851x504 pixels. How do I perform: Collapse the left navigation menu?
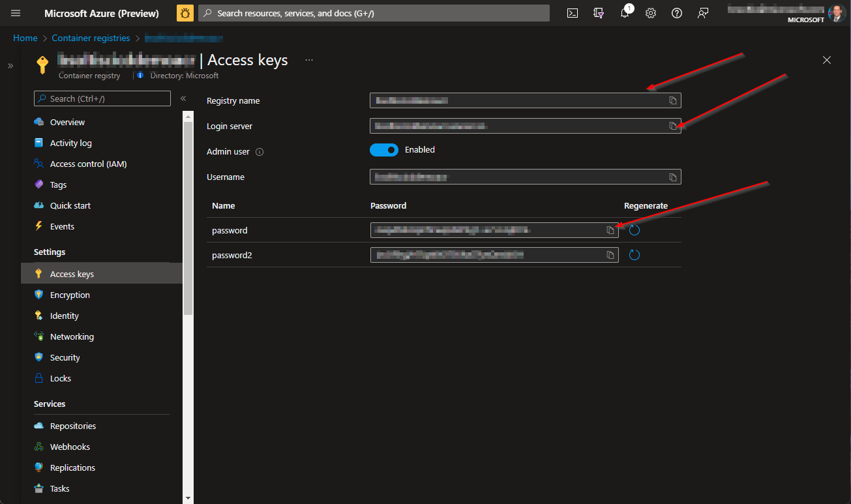(x=183, y=98)
